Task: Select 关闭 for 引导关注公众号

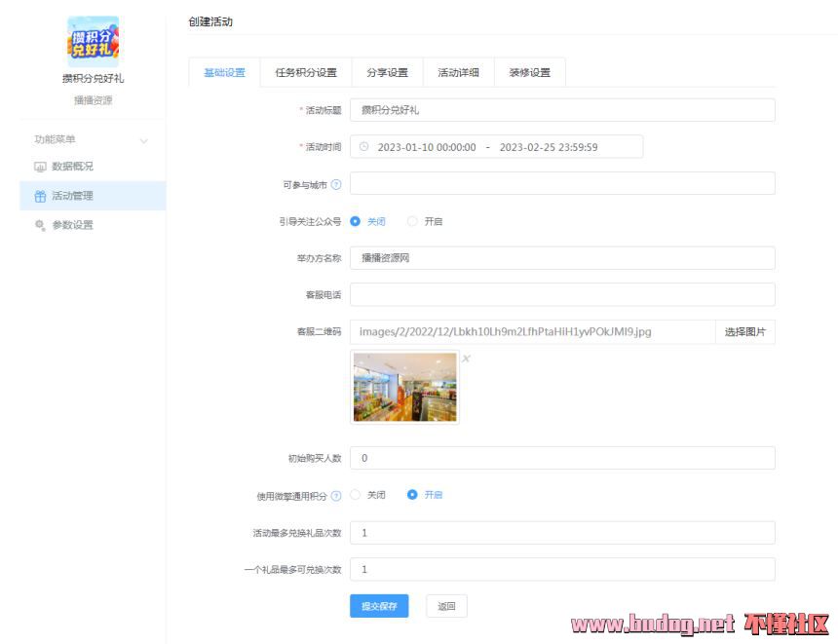Action: (x=356, y=221)
